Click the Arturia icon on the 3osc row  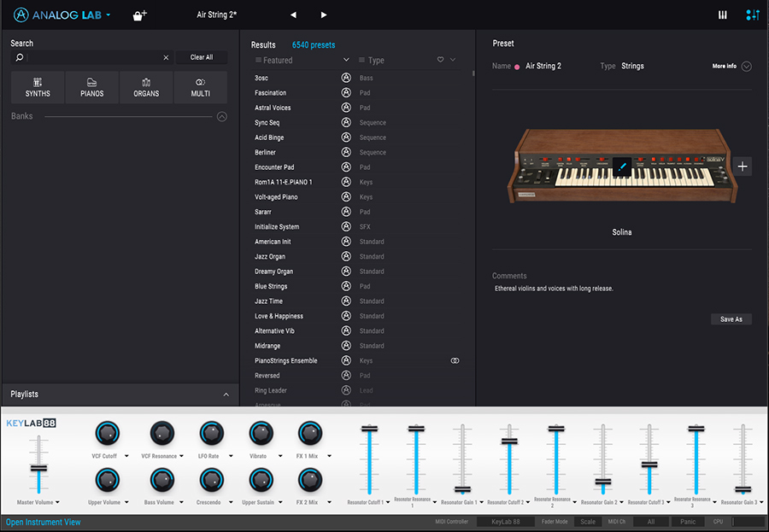click(346, 78)
